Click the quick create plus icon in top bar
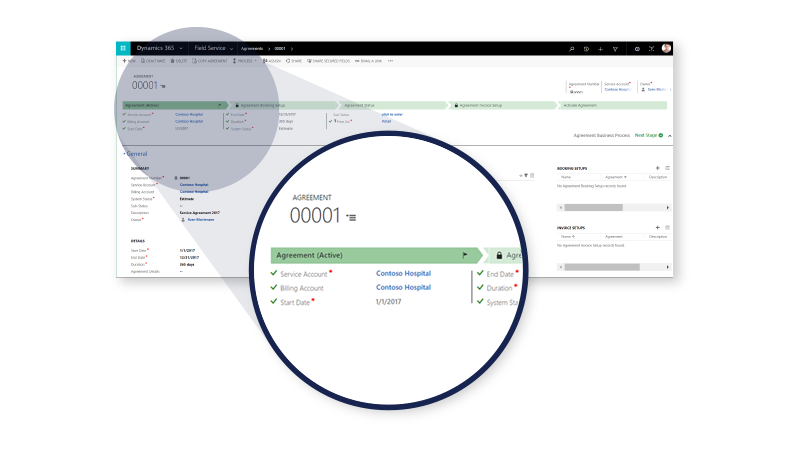Image resolution: width=800 pixels, height=450 pixels. pos(601,49)
